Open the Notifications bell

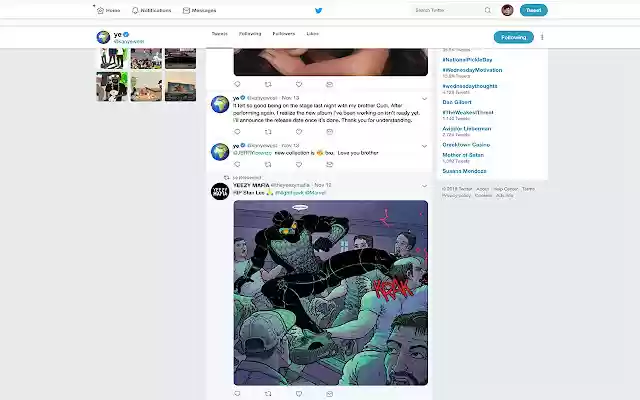point(135,11)
